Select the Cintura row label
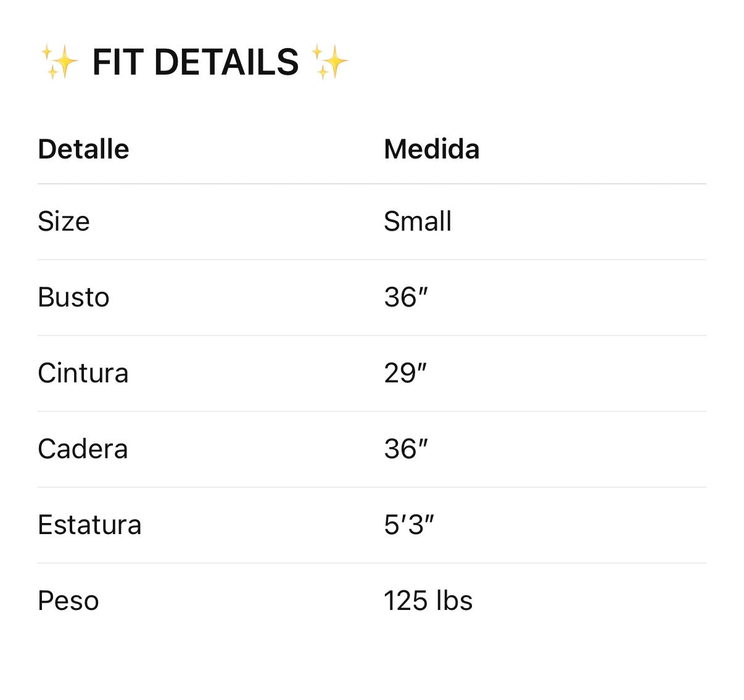This screenshot has width=744, height=700. point(83,373)
